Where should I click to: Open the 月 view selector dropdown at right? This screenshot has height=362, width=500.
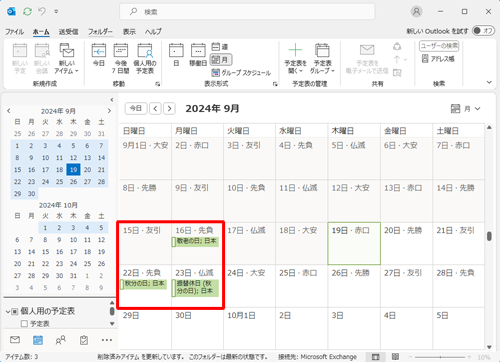[x=466, y=109]
